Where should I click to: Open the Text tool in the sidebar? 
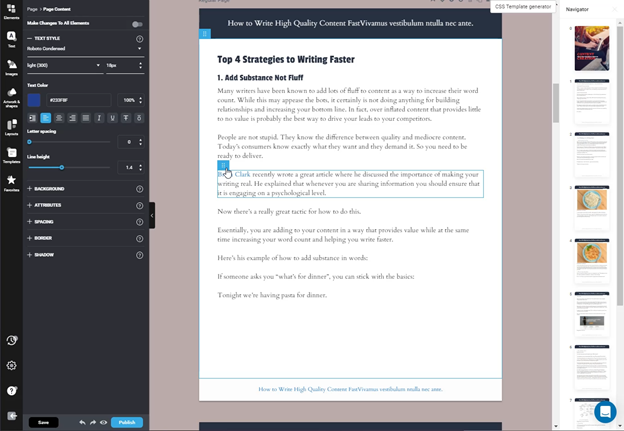[x=11, y=39]
